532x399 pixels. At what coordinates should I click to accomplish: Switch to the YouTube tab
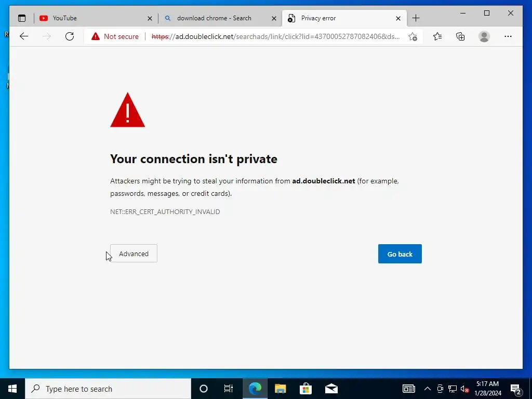tap(96, 18)
